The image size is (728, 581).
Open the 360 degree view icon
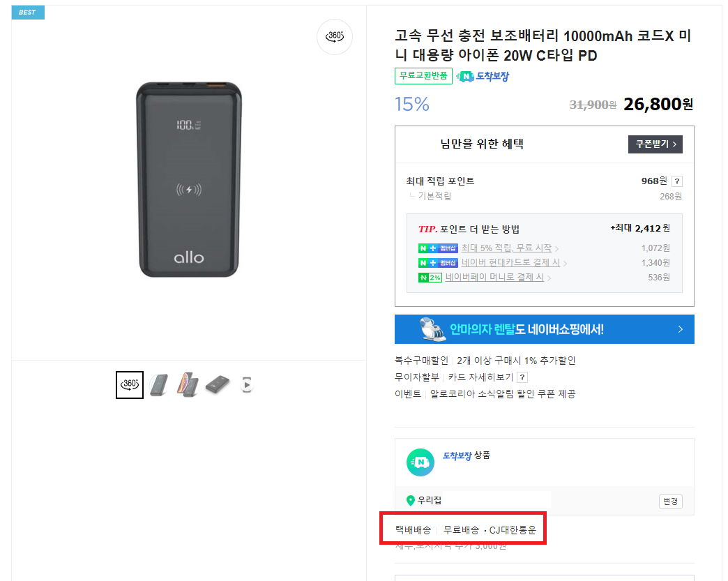pos(334,37)
